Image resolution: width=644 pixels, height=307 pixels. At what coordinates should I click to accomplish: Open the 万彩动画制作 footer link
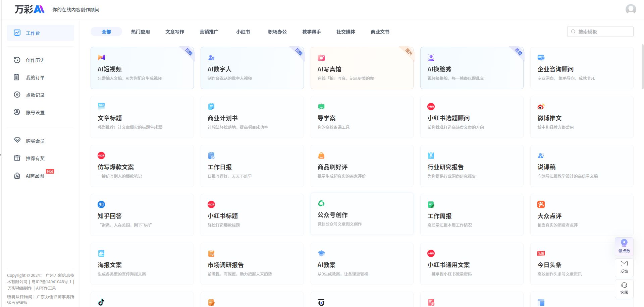click(20, 288)
